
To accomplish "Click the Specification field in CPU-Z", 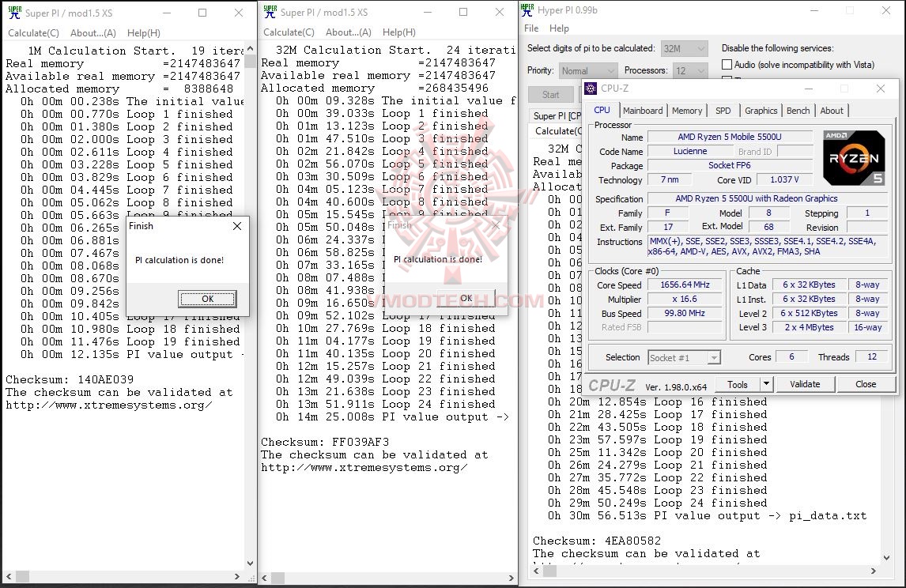I will tap(768, 198).
